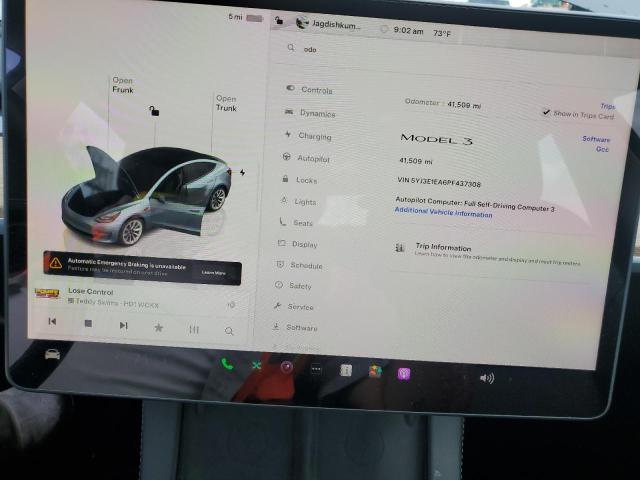Open the all apps dots icon

pyautogui.click(x=316, y=369)
